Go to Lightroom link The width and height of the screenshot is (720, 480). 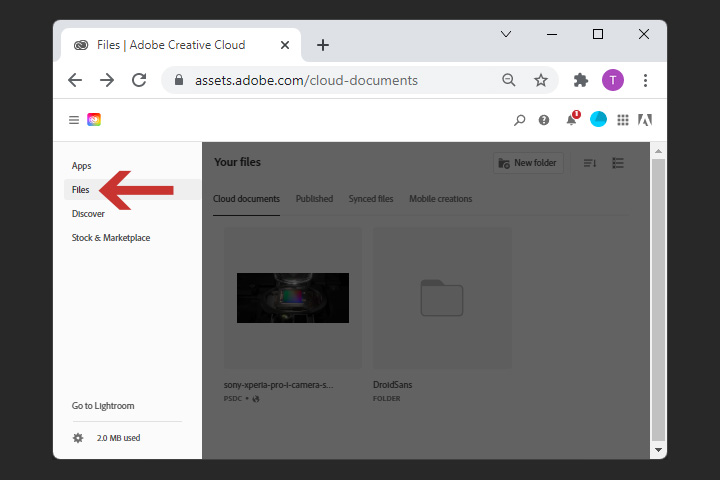[103, 406]
